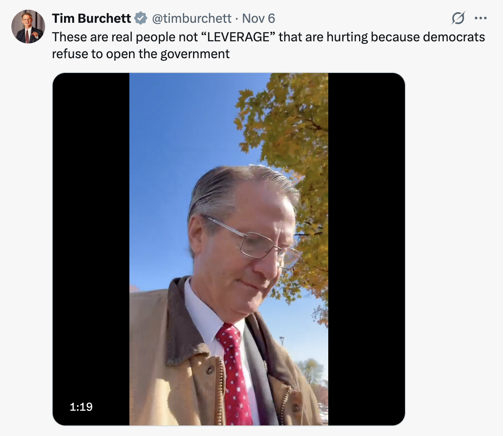Click the text "refuse to open the government"
Screen dimensions: 504x436
point(141,54)
